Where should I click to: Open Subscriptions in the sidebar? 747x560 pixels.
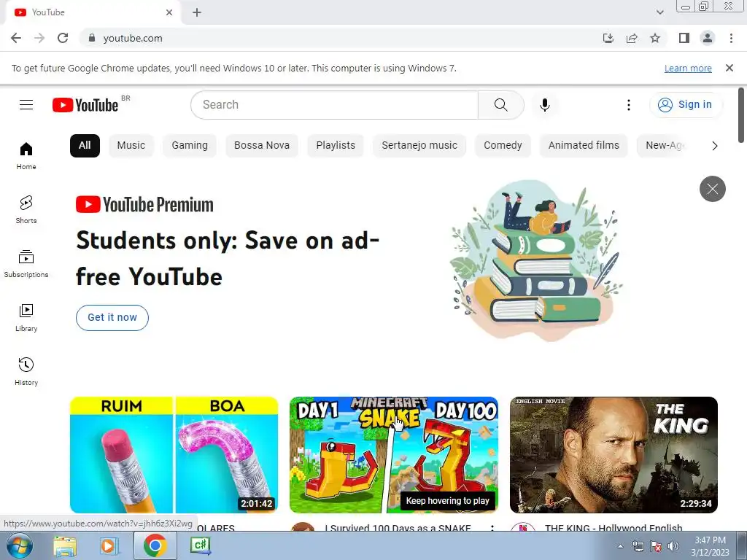(x=26, y=263)
